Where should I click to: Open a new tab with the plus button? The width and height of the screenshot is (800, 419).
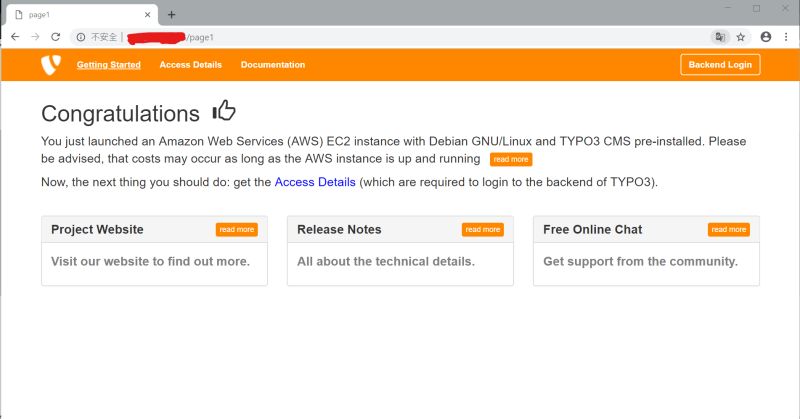click(x=171, y=15)
